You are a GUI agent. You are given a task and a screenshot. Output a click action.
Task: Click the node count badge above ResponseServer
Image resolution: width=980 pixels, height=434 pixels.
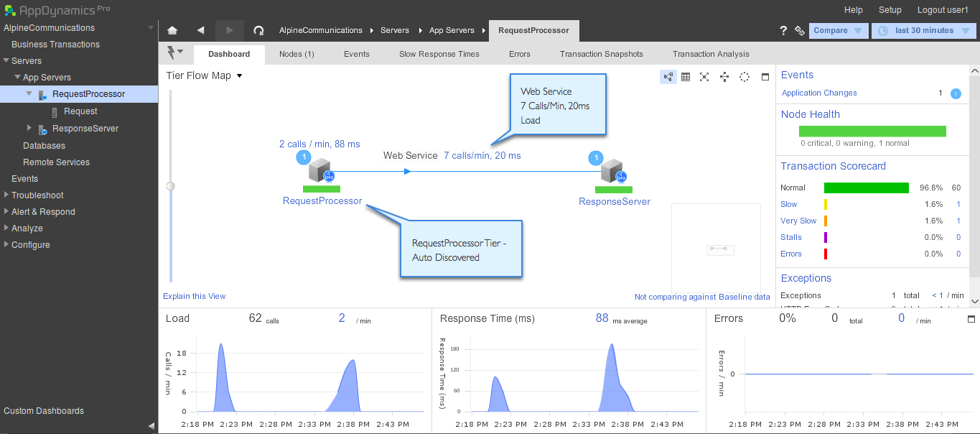(x=595, y=157)
